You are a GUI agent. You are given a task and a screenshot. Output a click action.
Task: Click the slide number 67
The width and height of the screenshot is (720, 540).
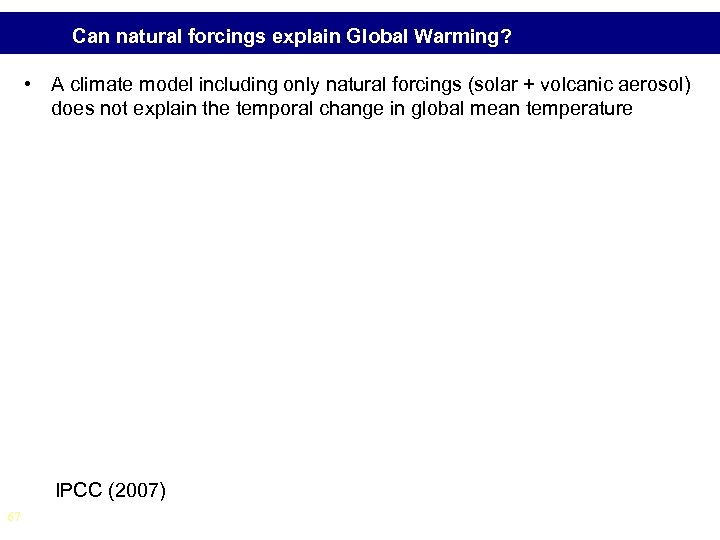[14, 517]
